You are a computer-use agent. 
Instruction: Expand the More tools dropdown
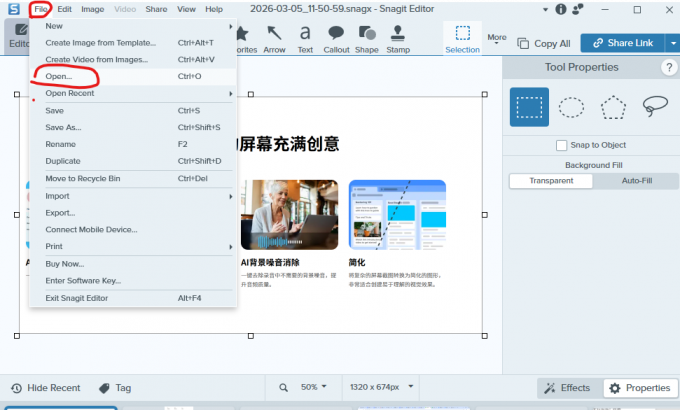pyautogui.click(x=497, y=39)
